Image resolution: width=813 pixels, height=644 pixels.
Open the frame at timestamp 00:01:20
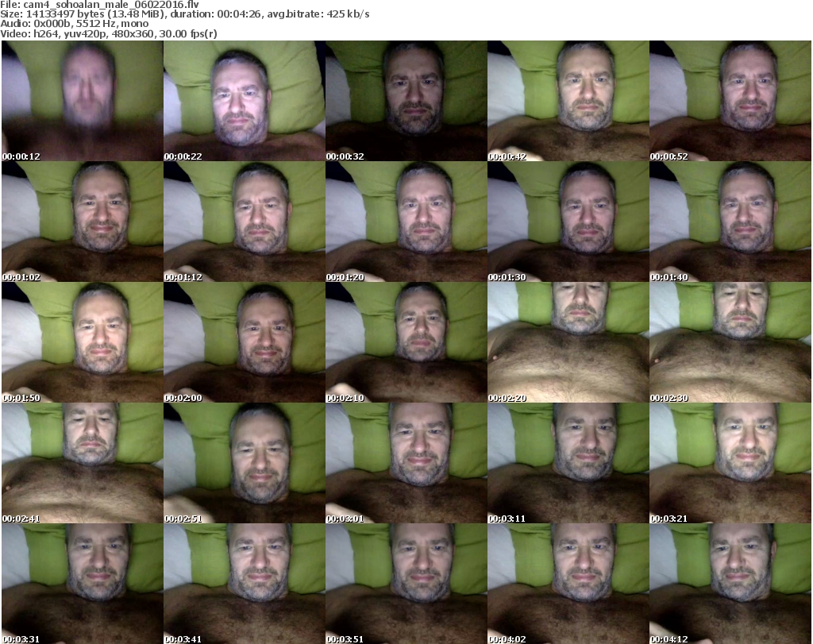pos(406,222)
